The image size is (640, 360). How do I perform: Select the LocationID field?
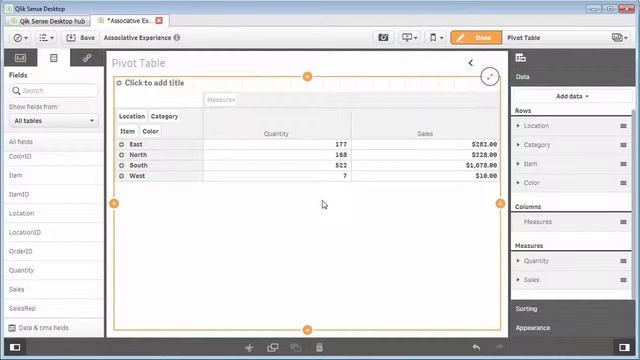(x=53, y=233)
